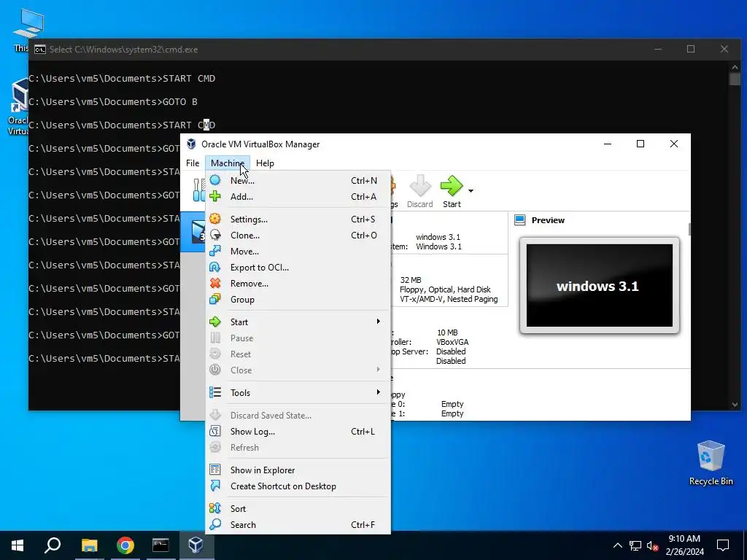Click the Tools list icon in menu
This screenshot has width=747, height=560.
coord(215,392)
